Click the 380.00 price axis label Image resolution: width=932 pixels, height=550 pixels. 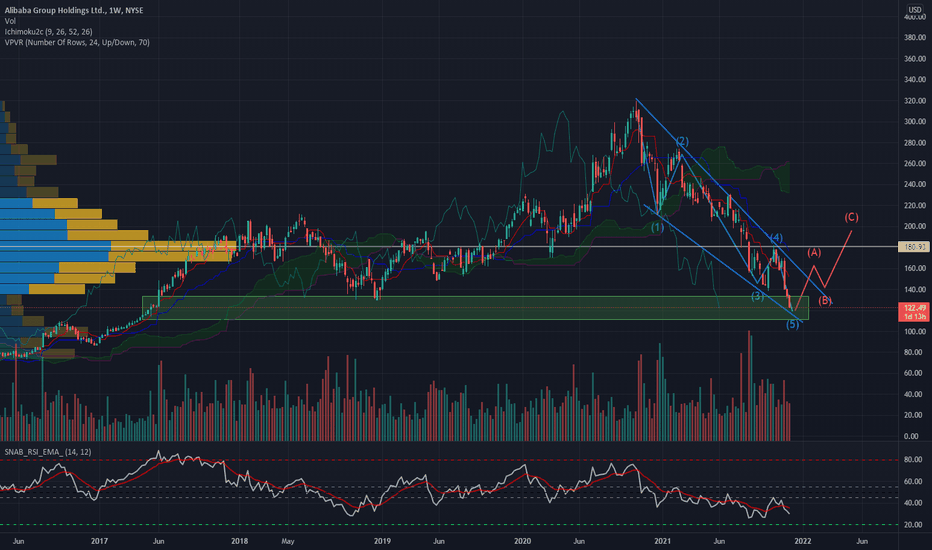tap(915, 37)
